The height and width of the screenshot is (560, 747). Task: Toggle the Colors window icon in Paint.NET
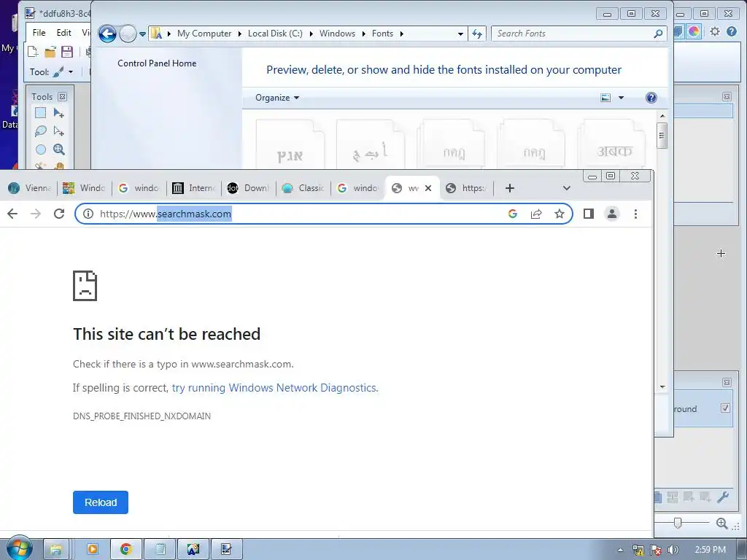694,31
